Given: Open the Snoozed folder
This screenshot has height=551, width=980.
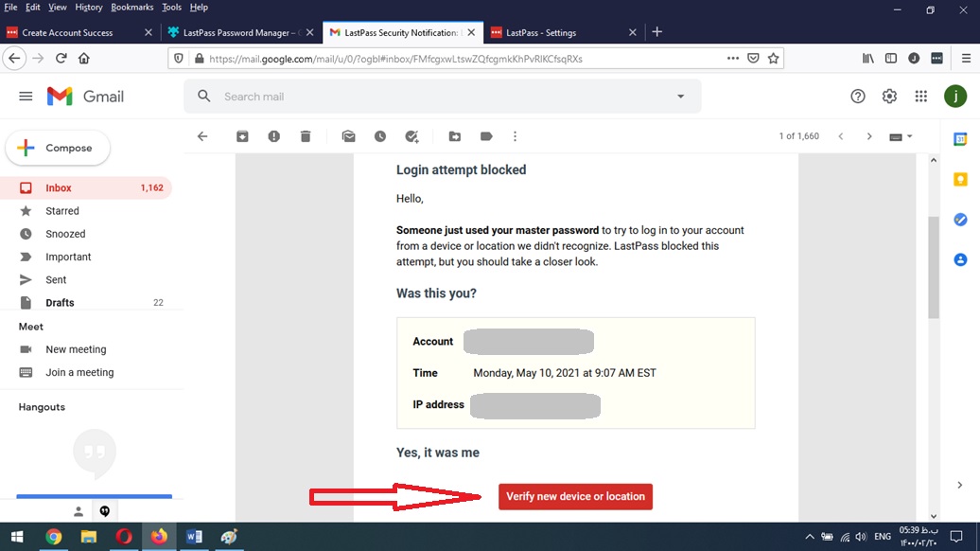Looking at the screenshot, I should [x=86, y=234].
